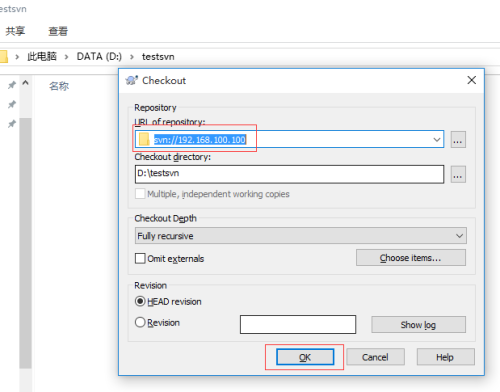The width and height of the screenshot is (500, 392).
Task: Click the Choose items... button
Action: coord(411,258)
